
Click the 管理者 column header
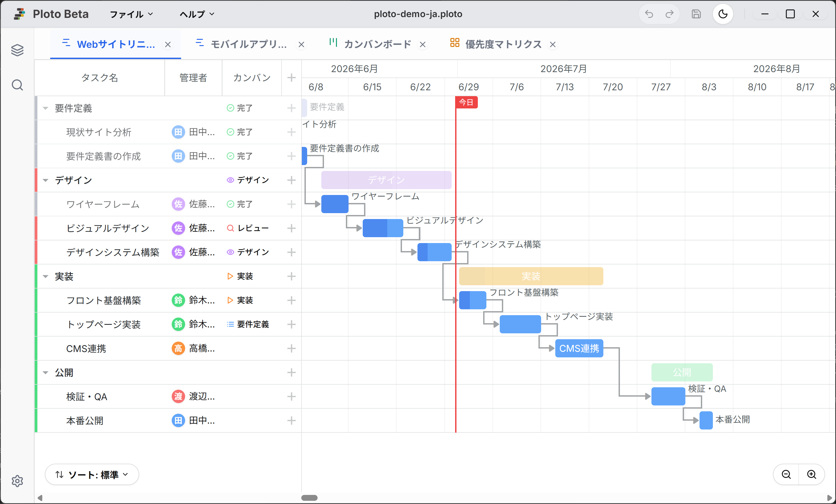coord(193,78)
